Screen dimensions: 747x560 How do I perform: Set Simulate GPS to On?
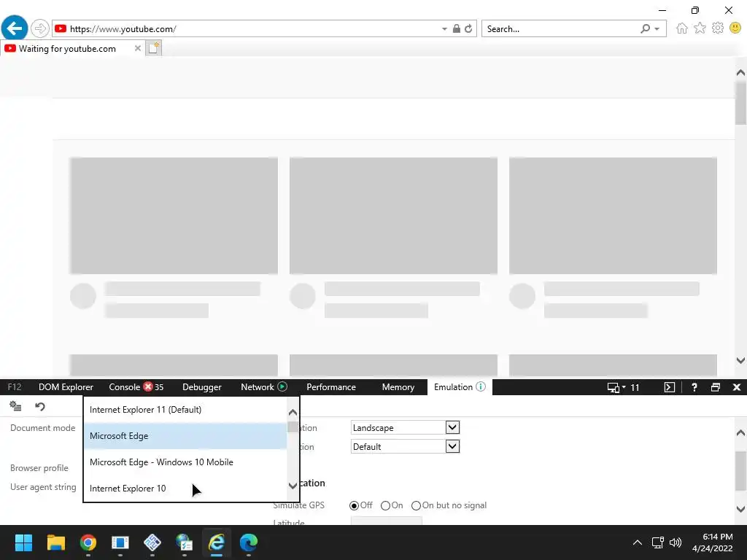coord(385,506)
